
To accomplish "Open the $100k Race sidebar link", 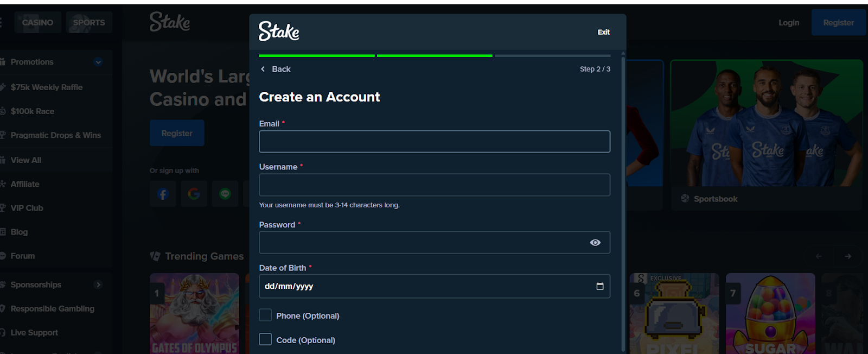I will (x=33, y=111).
